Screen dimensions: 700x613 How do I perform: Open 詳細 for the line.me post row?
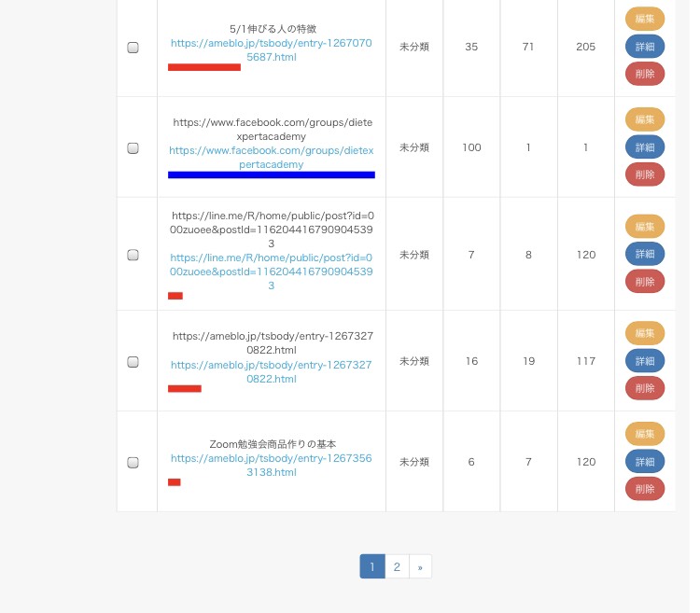[645, 255]
